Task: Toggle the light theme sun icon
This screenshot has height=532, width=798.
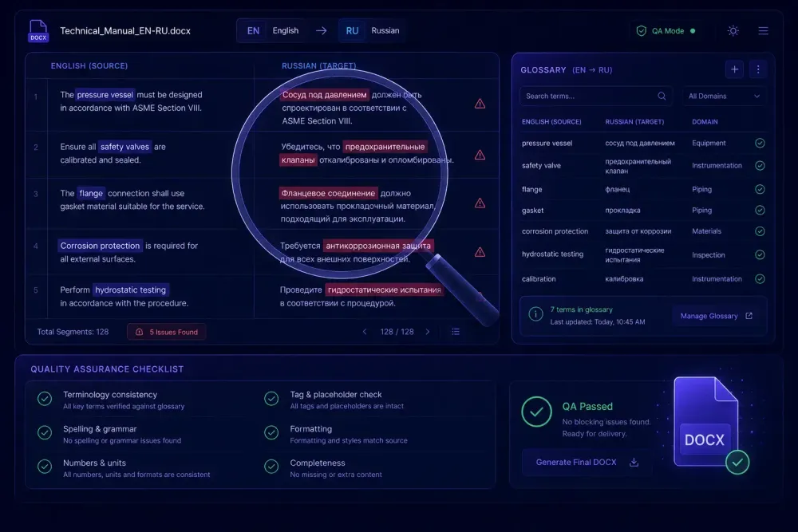Action: [x=733, y=31]
